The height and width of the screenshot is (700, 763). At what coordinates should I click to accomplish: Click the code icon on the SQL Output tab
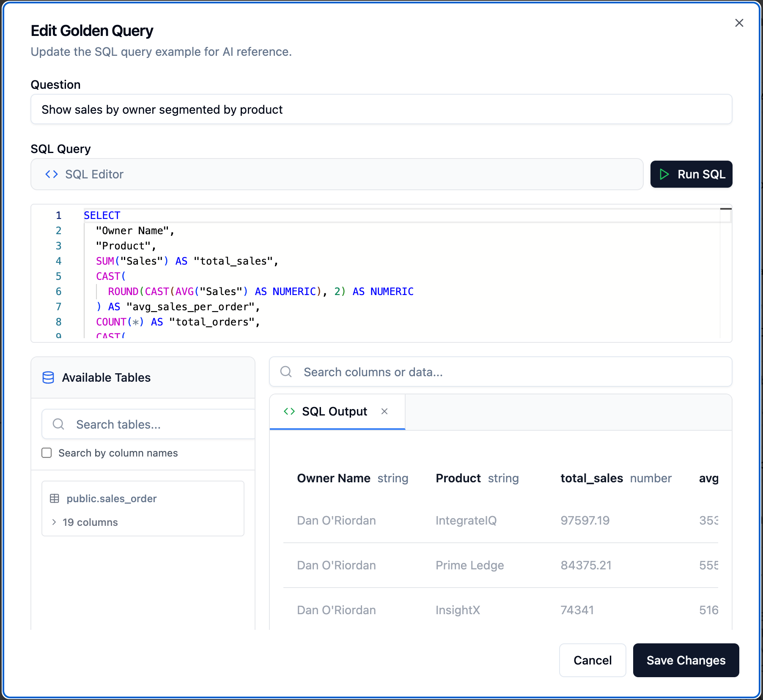click(x=289, y=411)
